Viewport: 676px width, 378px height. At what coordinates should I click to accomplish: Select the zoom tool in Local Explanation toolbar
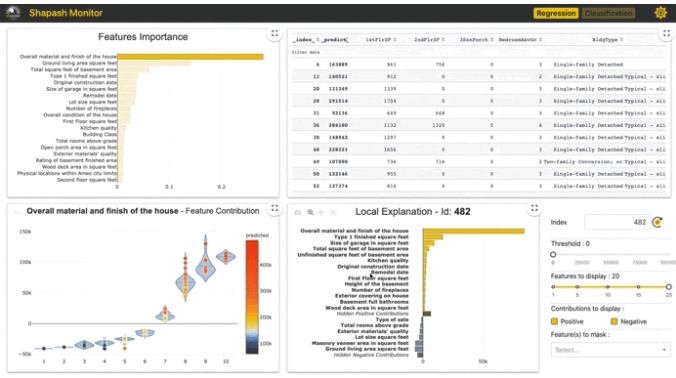310,212
